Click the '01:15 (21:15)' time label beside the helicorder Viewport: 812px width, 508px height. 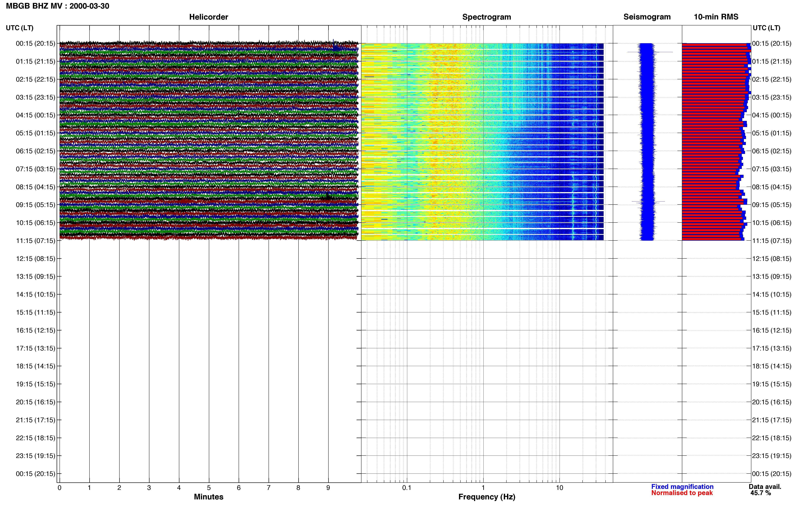click(x=35, y=61)
